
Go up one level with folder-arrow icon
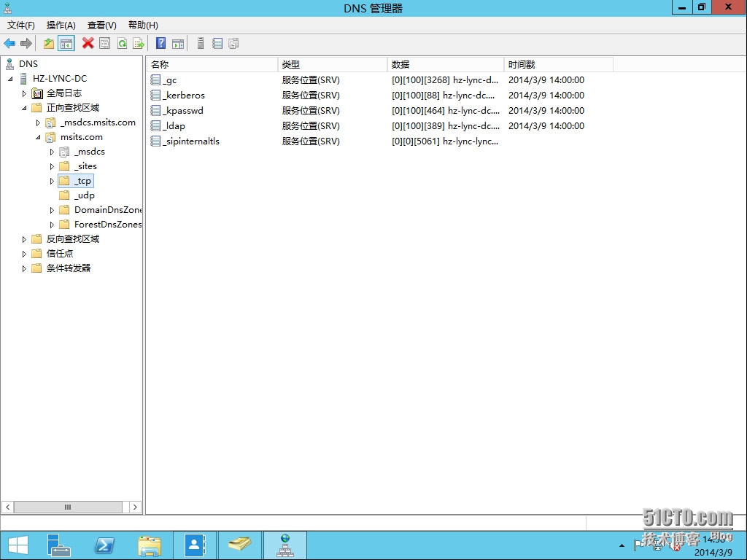[49, 44]
